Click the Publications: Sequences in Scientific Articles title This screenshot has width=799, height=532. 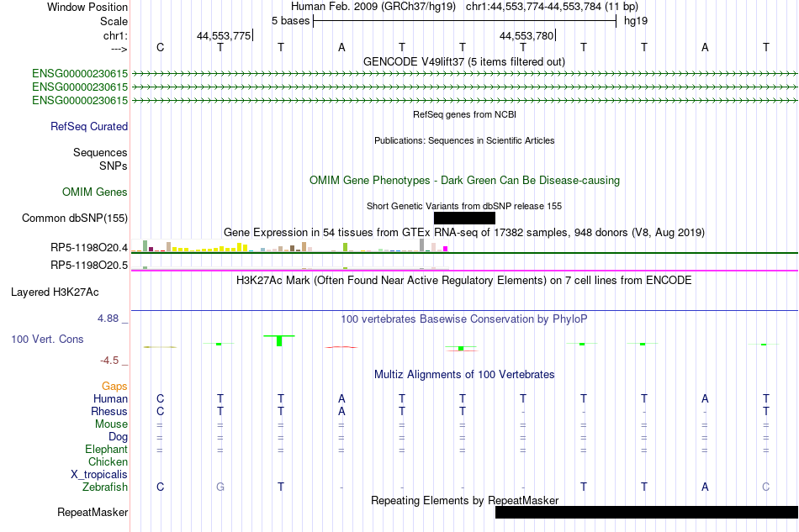click(464, 140)
